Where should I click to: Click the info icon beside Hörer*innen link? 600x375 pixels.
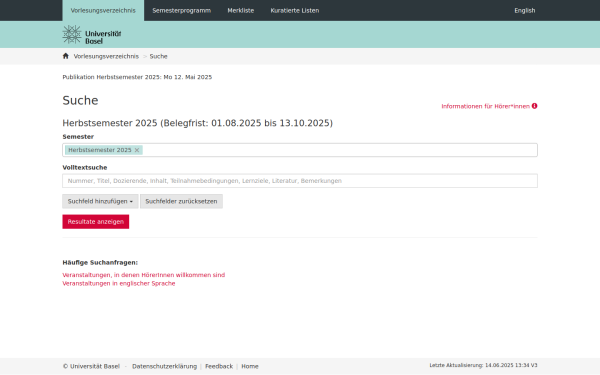tap(535, 106)
